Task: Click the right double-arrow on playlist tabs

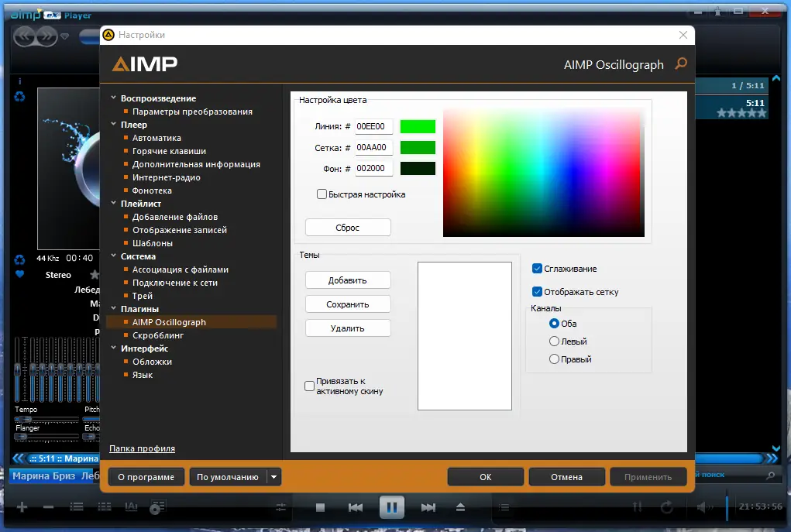Action: 772,458
